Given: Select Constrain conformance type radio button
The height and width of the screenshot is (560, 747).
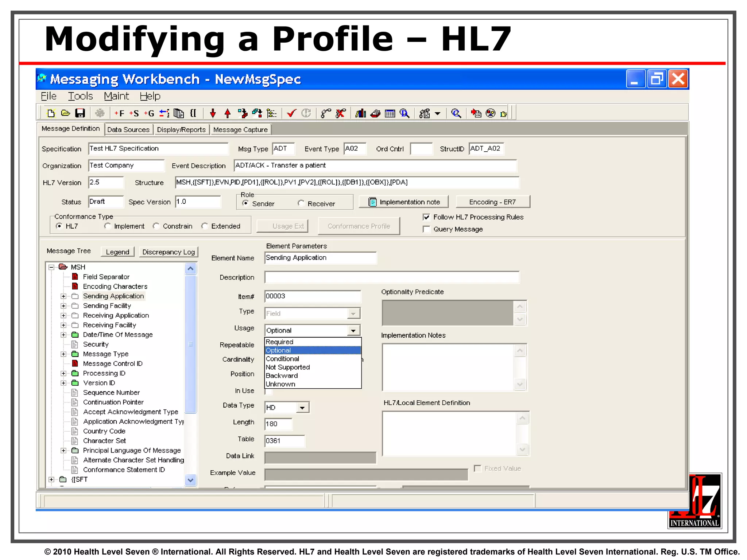Looking at the screenshot, I should 156,226.
